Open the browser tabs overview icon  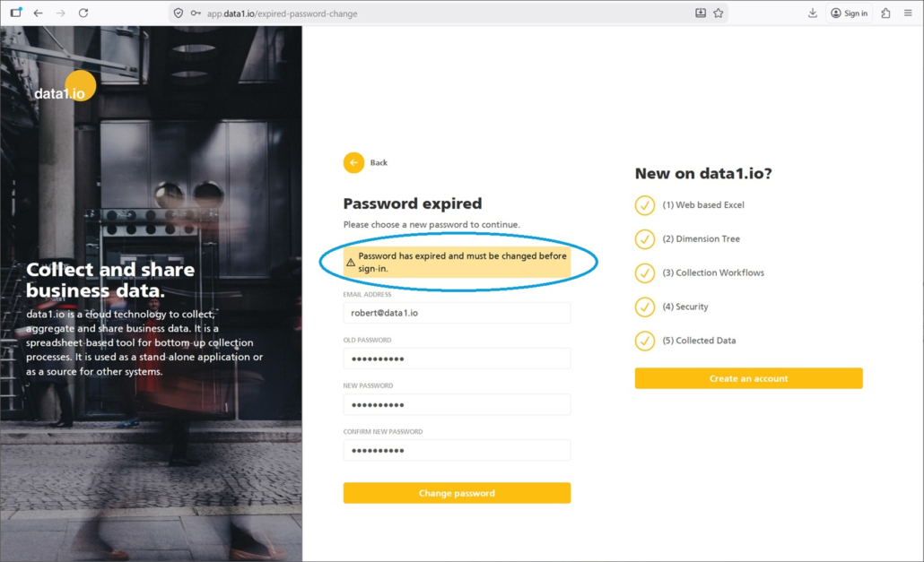click(x=15, y=13)
